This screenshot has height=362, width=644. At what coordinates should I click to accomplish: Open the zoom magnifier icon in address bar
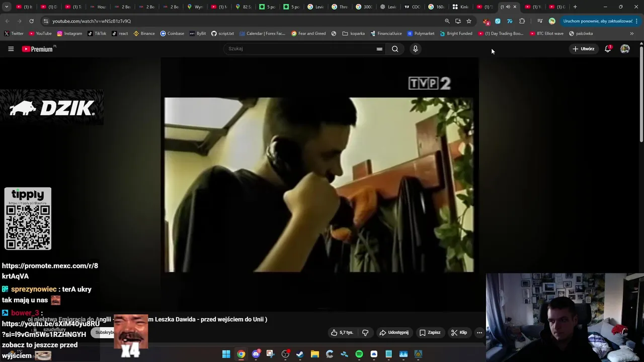[x=447, y=21]
